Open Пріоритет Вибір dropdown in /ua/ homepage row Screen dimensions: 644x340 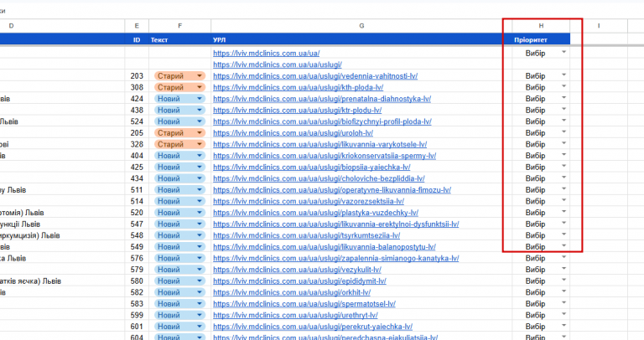click(x=563, y=52)
